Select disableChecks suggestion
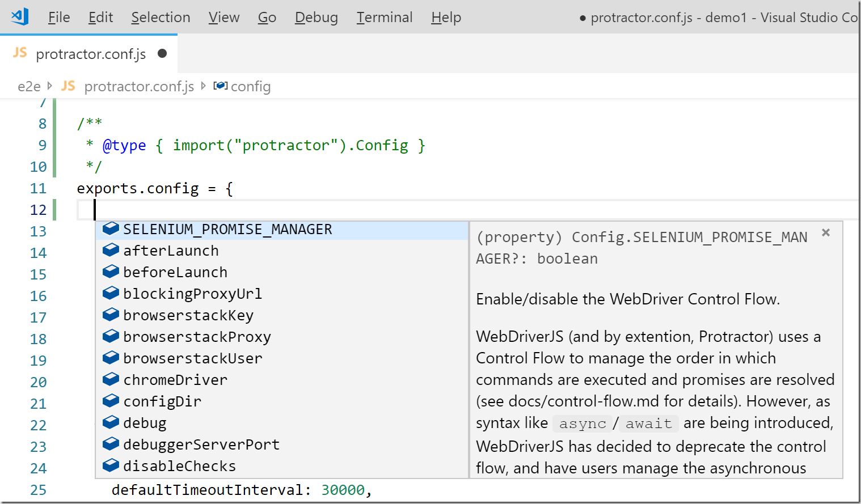This screenshot has width=861, height=504. pyautogui.click(x=282, y=466)
